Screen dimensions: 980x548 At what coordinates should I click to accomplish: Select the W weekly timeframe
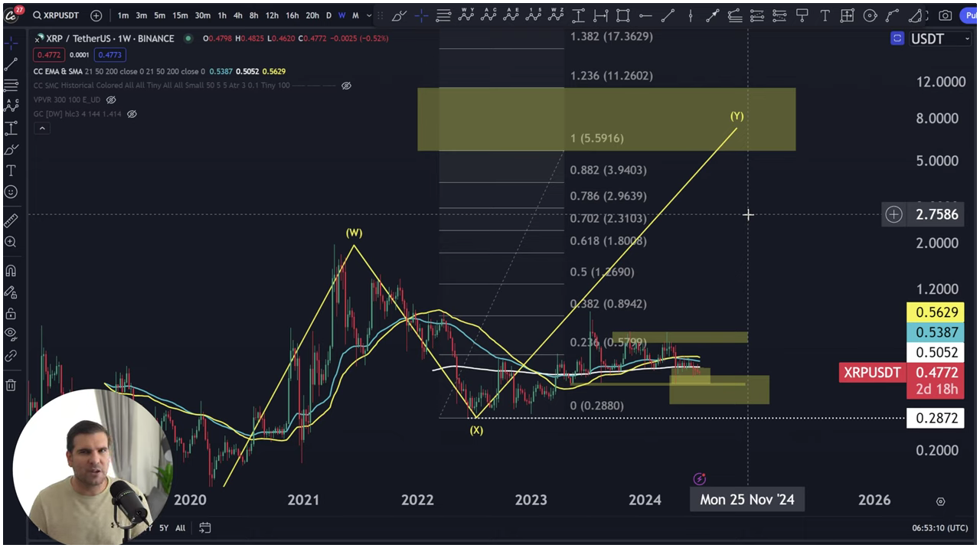(341, 15)
